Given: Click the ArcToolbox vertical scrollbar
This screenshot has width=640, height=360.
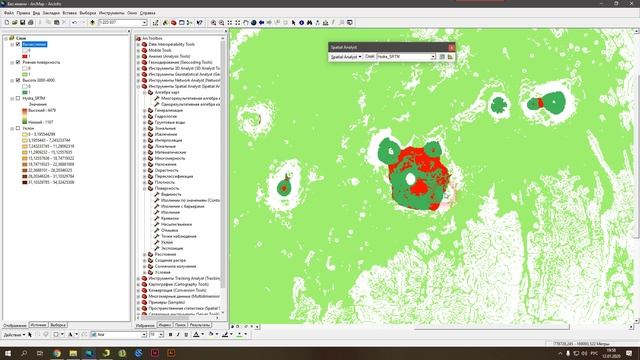Looking at the screenshot, I should pos(223,163).
